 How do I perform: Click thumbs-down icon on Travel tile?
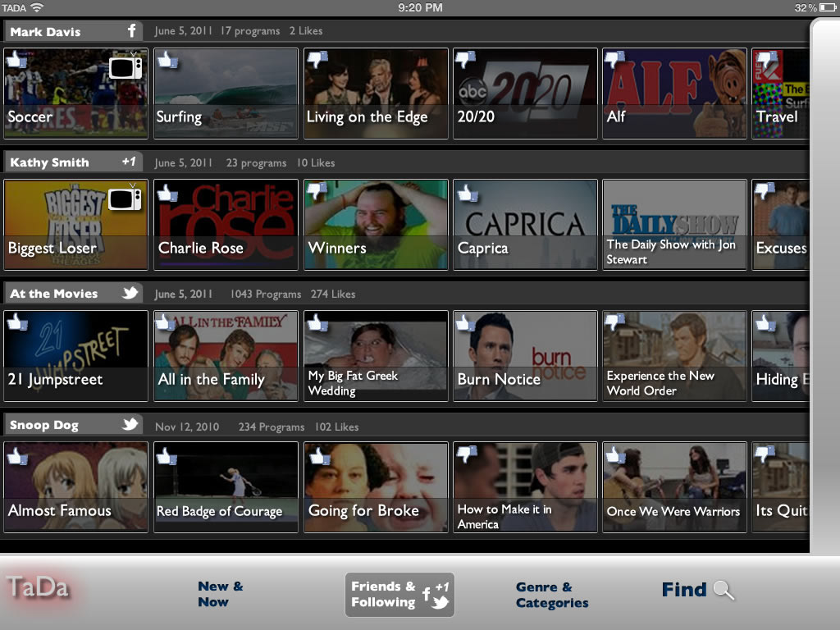click(x=767, y=59)
